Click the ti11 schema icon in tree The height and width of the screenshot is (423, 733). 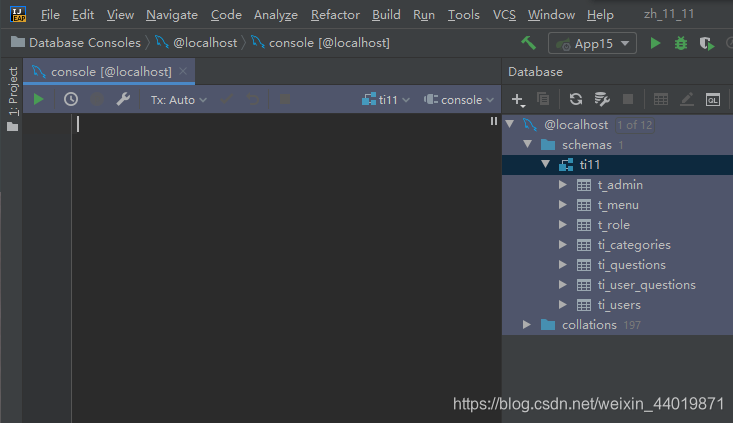coord(566,165)
